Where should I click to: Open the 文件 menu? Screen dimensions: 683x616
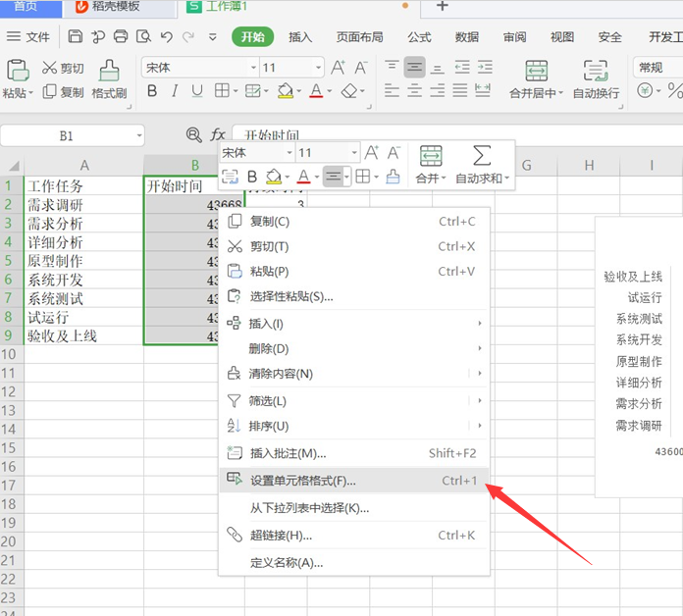pyautogui.click(x=27, y=36)
